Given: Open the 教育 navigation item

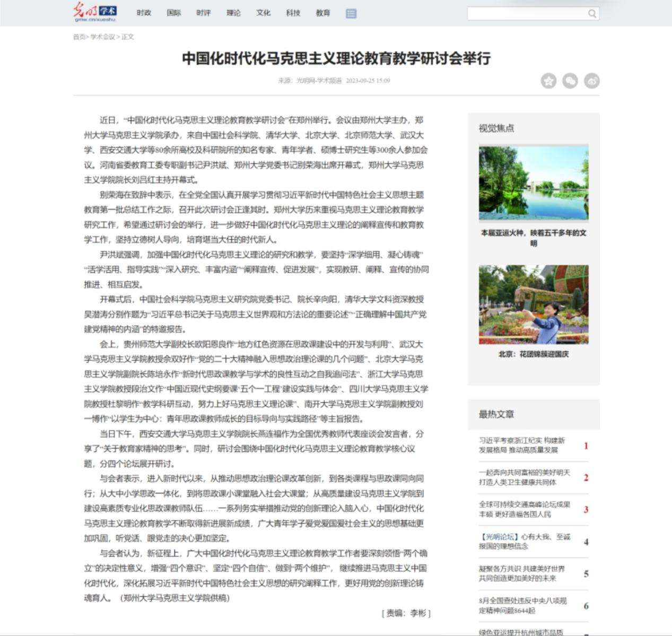Looking at the screenshot, I should coord(323,13).
